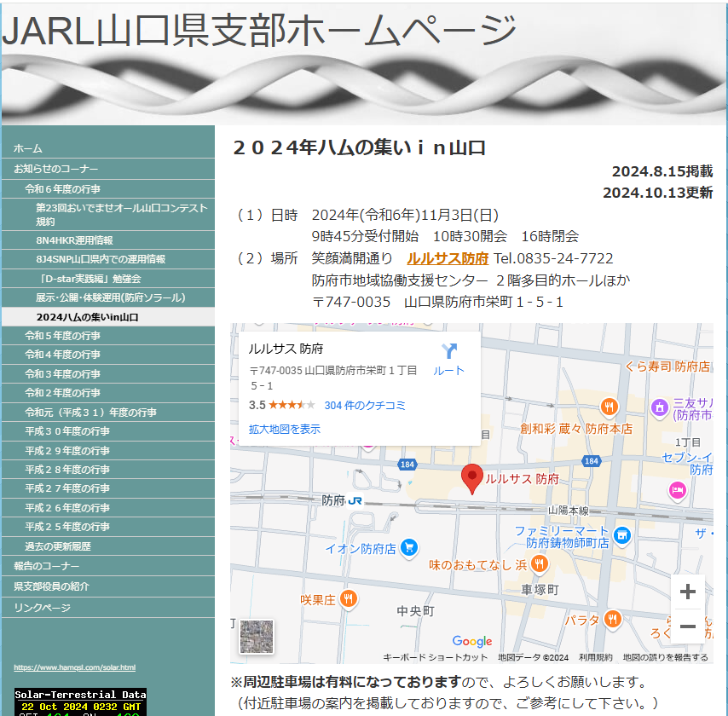Click the 2024.10.13更新 date text

pos(657,193)
